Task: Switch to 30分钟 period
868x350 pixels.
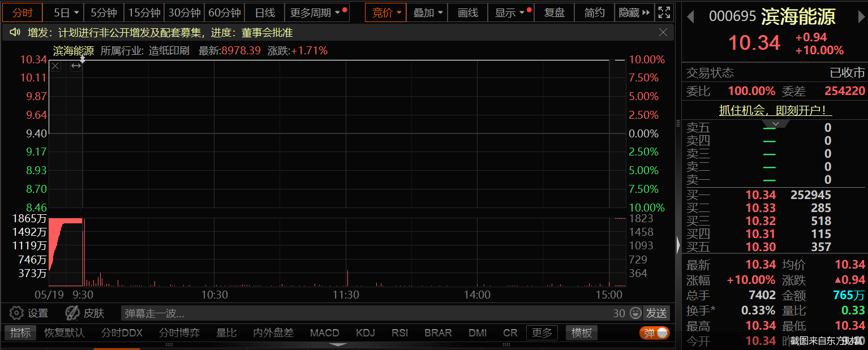Action: tap(184, 12)
